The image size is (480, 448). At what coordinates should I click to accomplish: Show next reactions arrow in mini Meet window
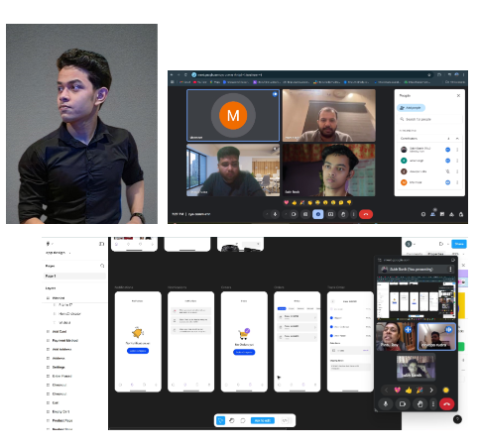coord(431,391)
